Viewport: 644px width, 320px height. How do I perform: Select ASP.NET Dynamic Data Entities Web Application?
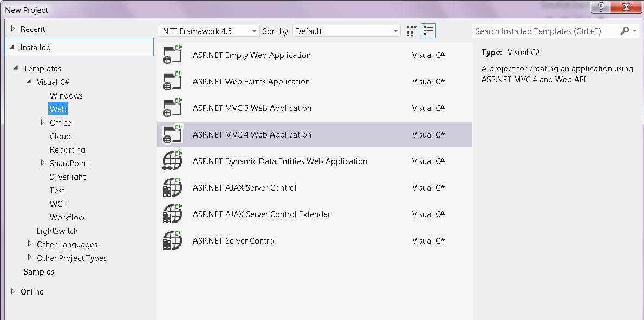[279, 161]
